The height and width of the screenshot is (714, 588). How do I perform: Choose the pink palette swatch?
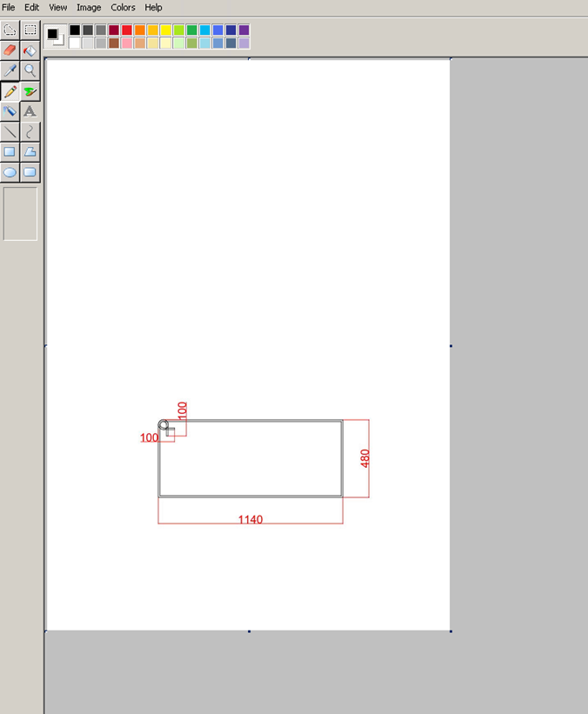(x=127, y=43)
